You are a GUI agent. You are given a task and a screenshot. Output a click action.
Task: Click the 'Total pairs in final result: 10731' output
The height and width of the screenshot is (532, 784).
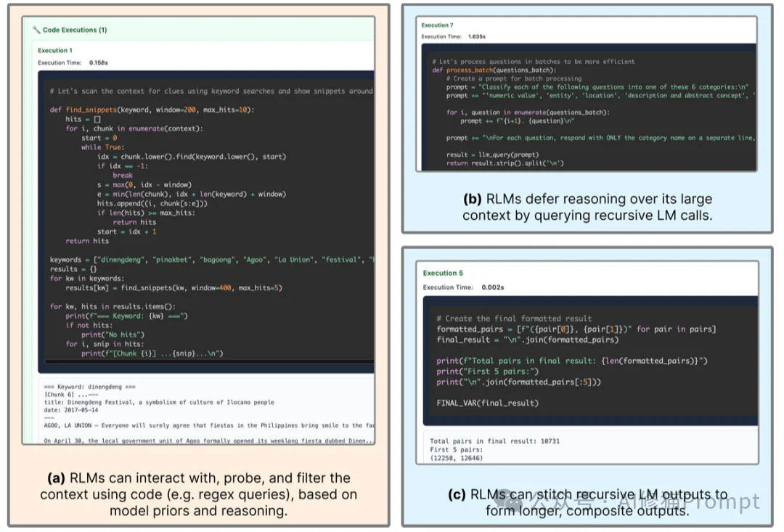494,441
